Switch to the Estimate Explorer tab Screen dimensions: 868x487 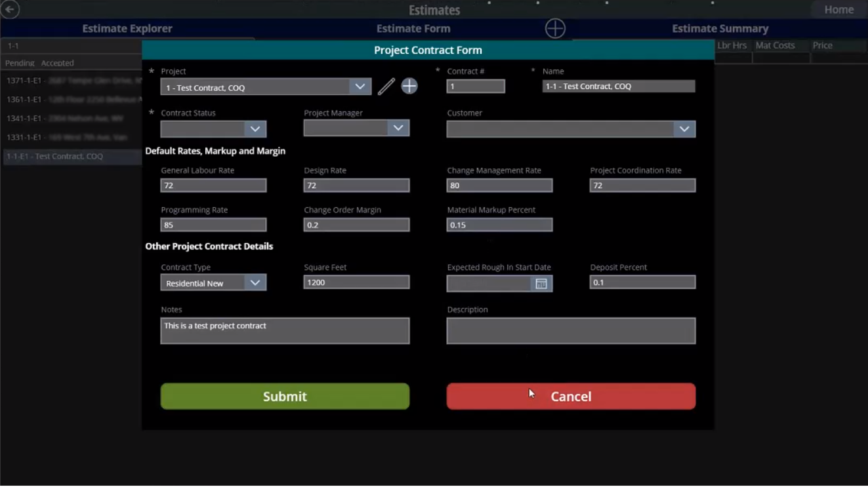[x=127, y=28]
